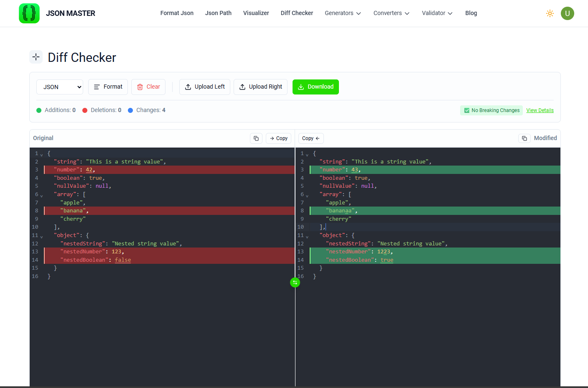Click the JSON MASTER logo

[57, 13]
